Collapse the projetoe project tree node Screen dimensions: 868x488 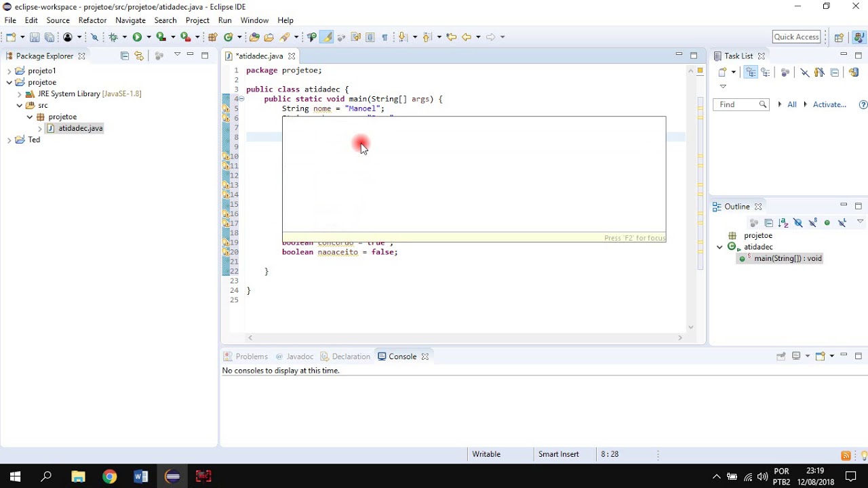9,82
